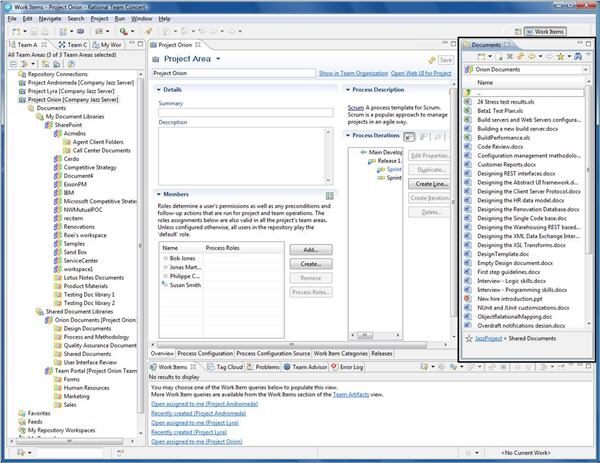Click the Create Line... button
The height and width of the screenshot is (463, 600).
(429, 183)
